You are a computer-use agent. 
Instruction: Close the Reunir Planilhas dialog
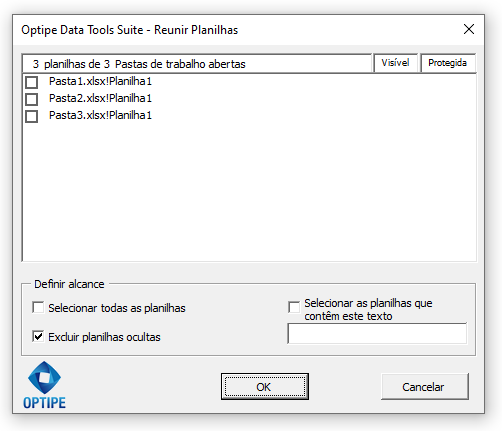[x=469, y=29]
